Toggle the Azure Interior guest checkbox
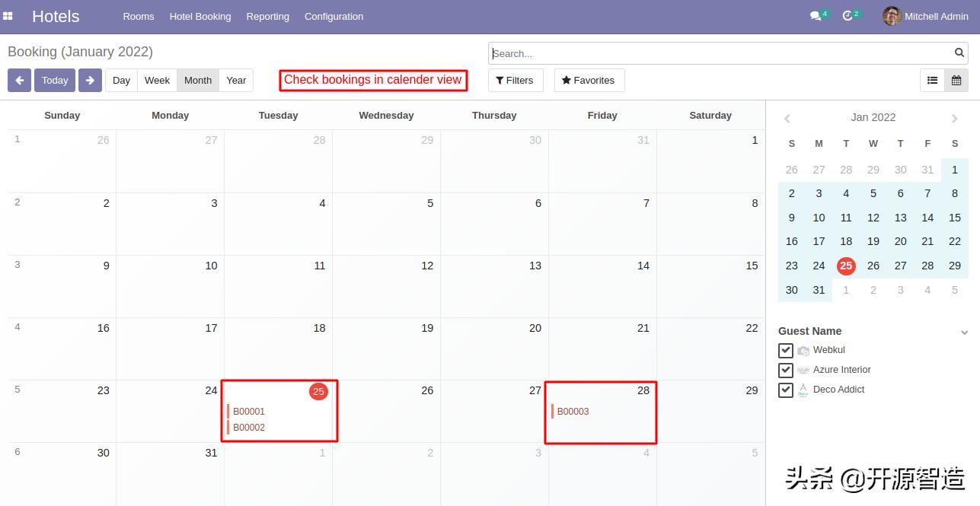This screenshot has width=980, height=506. (786, 370)
